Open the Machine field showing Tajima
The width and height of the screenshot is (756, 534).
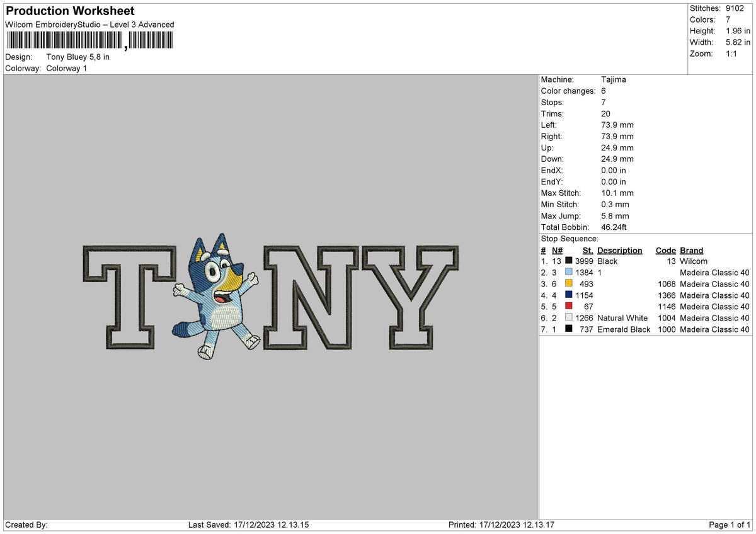click(x=612, y=79)
